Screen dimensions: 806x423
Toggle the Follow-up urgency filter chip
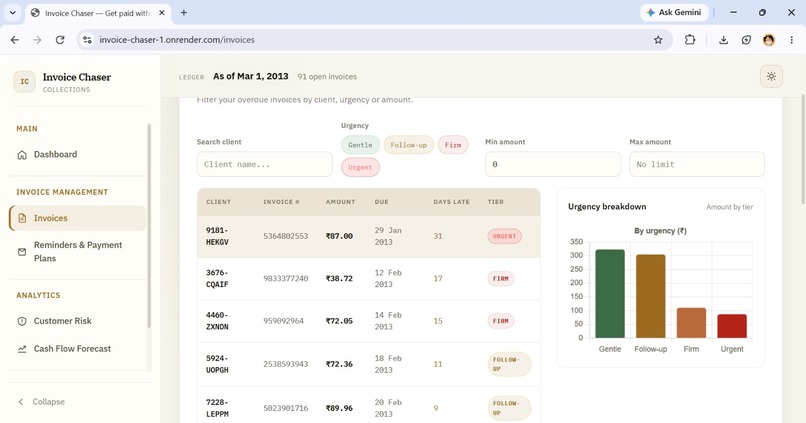click(409, 145)
